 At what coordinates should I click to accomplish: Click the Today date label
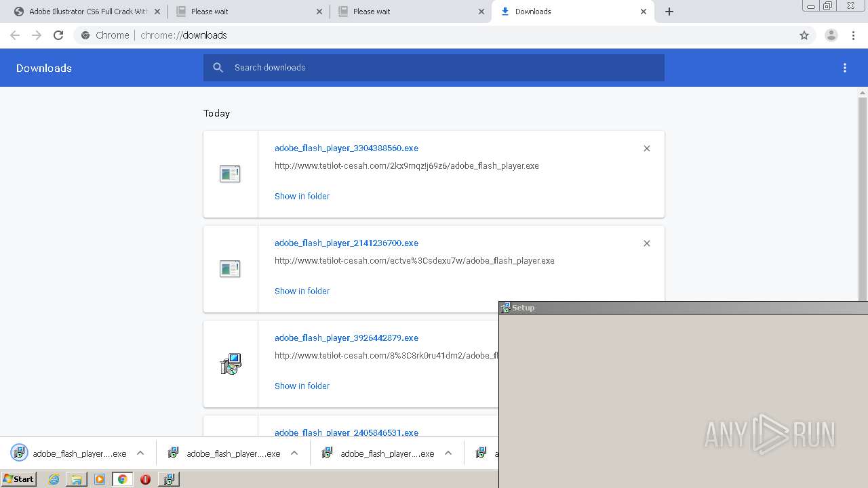tap(217, 113)
